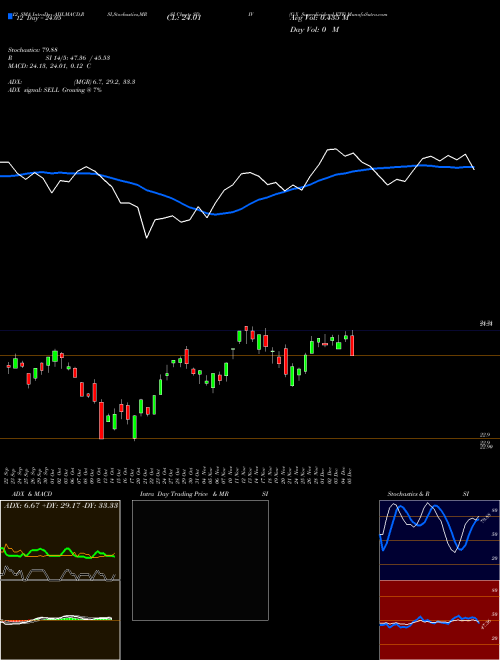Click the red RSI chart panel
Viewport: 500px width, 660px height.
pyautogui.click(x=439, y=620)
